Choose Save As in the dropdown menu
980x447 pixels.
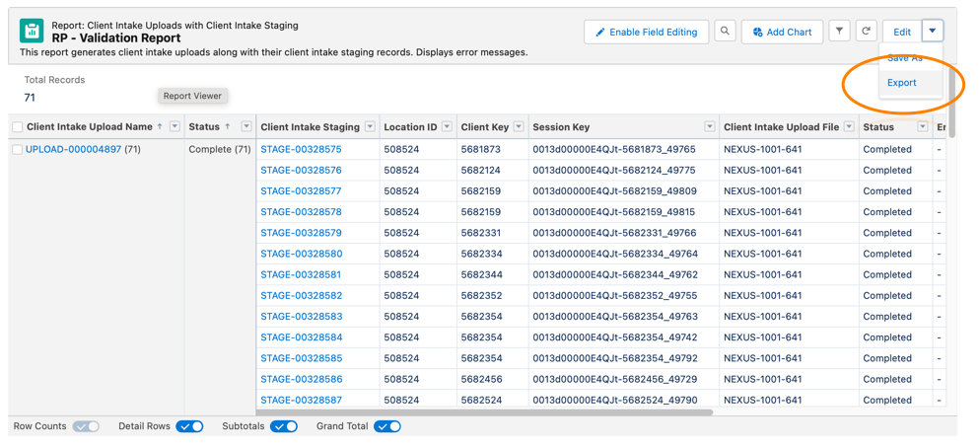pyautogui.click(x=904, y=58)
